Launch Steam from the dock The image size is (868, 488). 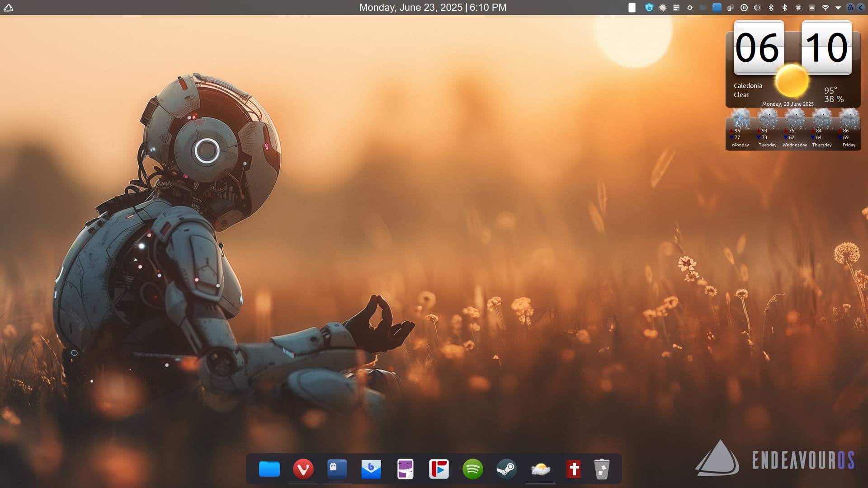pos(506,469)
